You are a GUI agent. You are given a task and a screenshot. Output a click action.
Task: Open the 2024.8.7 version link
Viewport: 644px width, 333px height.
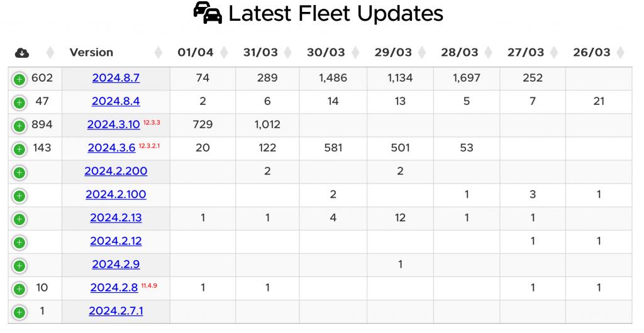(116, 79)
